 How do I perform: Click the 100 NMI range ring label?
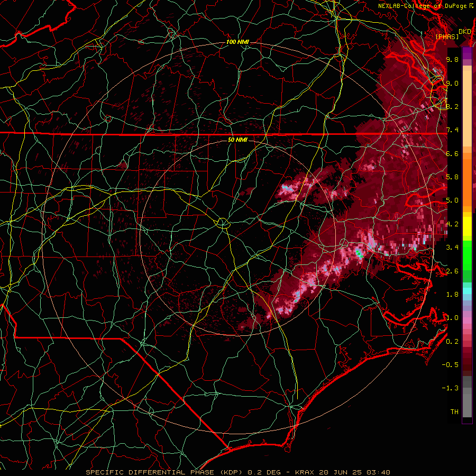[237, 42]
